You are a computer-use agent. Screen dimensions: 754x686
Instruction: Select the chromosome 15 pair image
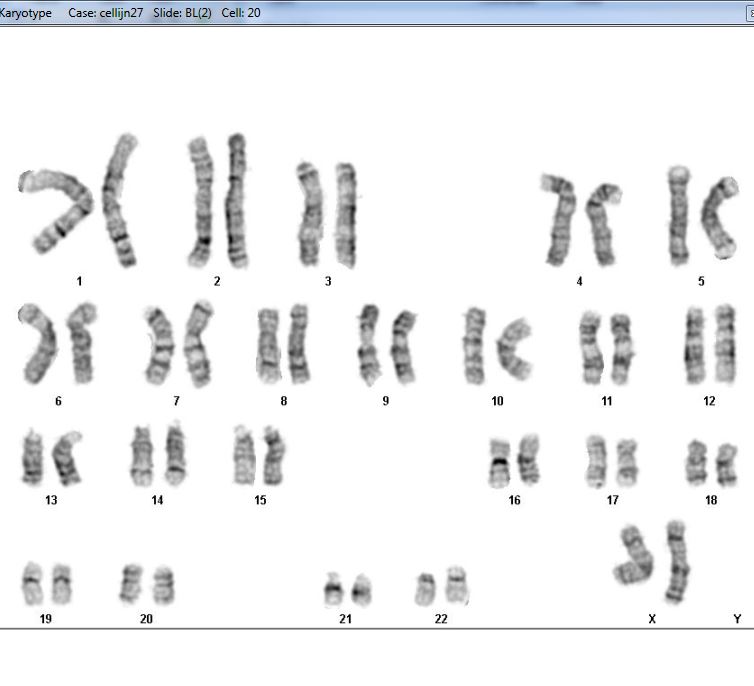pyautogui.click(x=259, y=455)
